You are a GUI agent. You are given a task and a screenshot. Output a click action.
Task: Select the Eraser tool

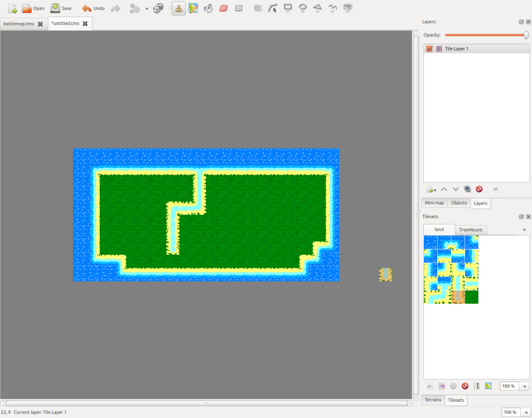223,8
